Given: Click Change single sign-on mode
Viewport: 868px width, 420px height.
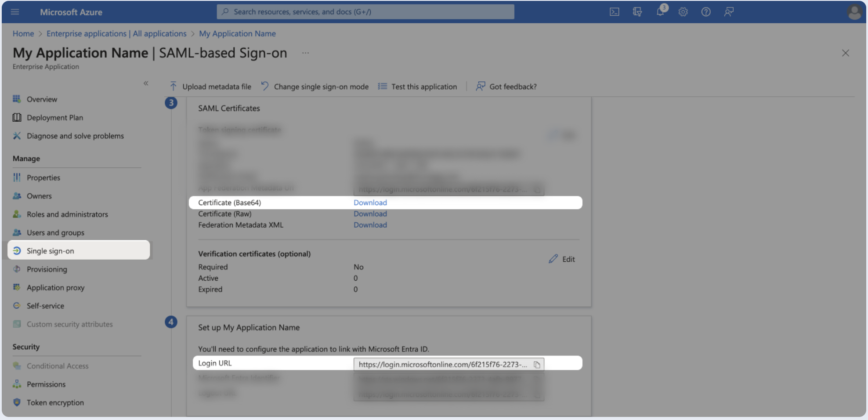Looking at the screenshot, I should [x=315, y=87].
